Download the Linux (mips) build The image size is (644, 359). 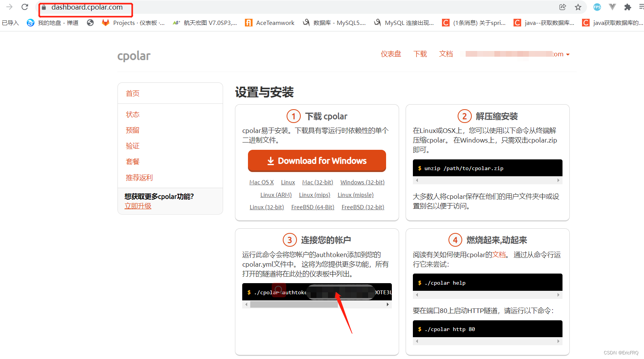click(315, 195)
